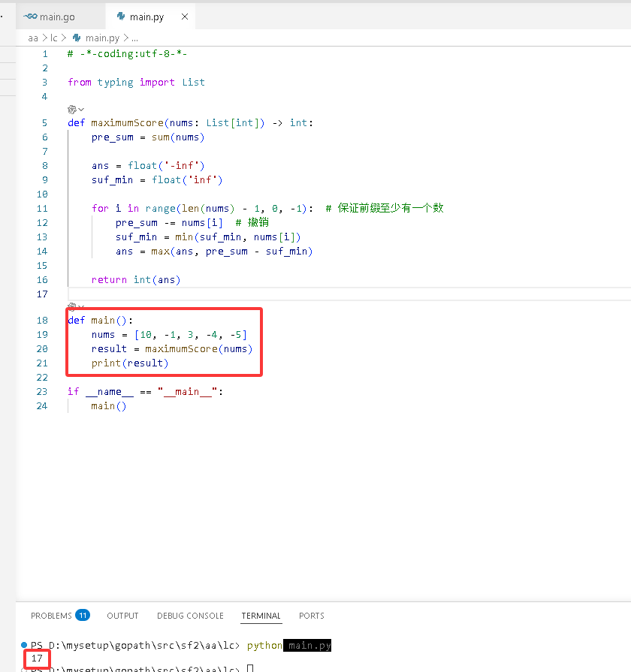Image resolution: width=631 pixels, height=672 pixels.
Task: Click the main.py breadcrumb item
Action: click(102, 38)
